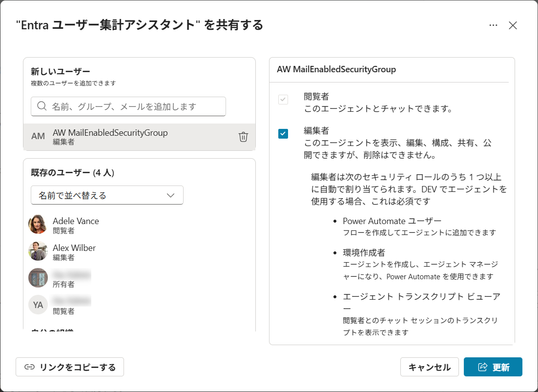
Task: Click the 既存のユーザー (4 人) heading
Action: click(x=72, y=172)
